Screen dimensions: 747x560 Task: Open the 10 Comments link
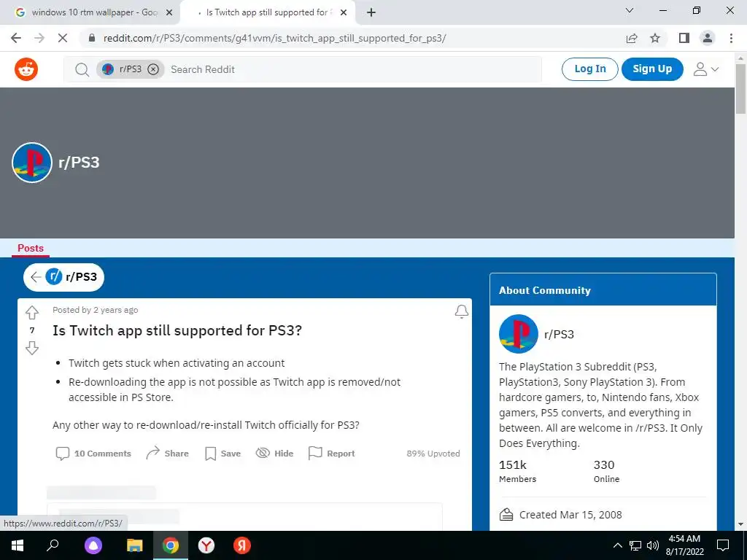tap(93, 454)
